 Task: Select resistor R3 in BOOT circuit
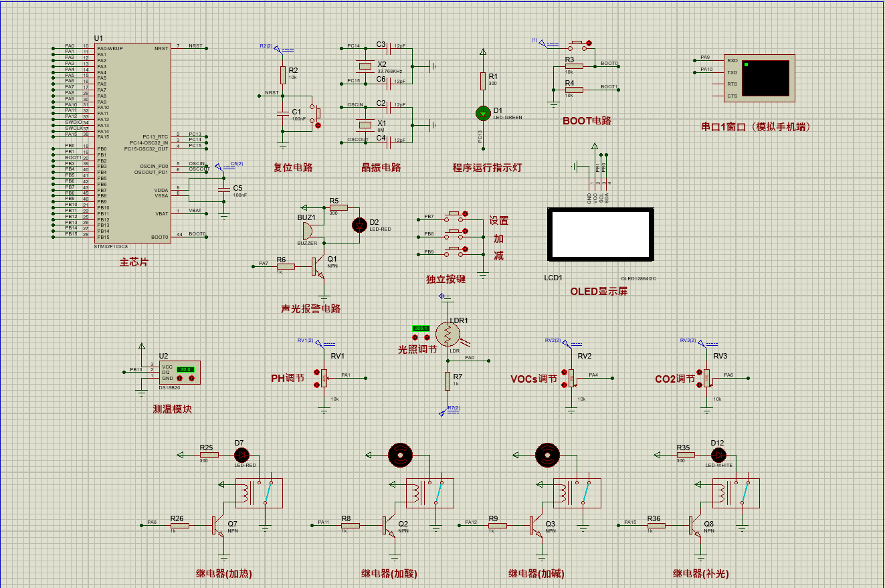click(x=574, y=66)
